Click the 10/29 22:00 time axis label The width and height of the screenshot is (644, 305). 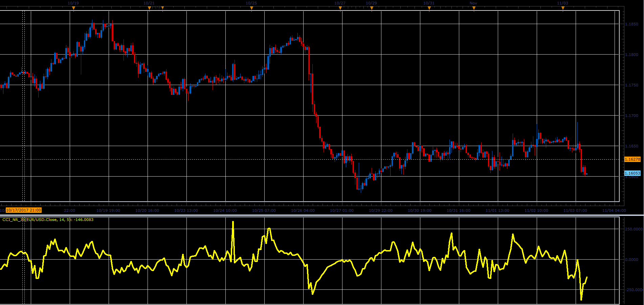381,210
